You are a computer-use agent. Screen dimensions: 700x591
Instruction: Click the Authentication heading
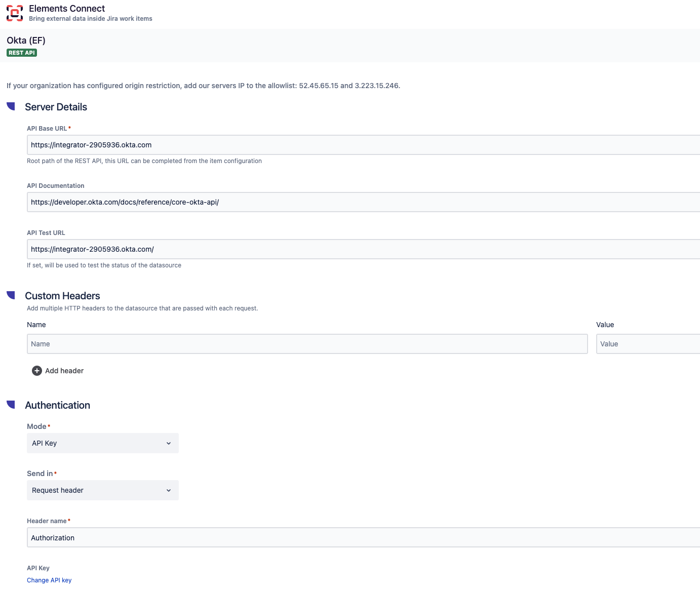click(57, 405)
